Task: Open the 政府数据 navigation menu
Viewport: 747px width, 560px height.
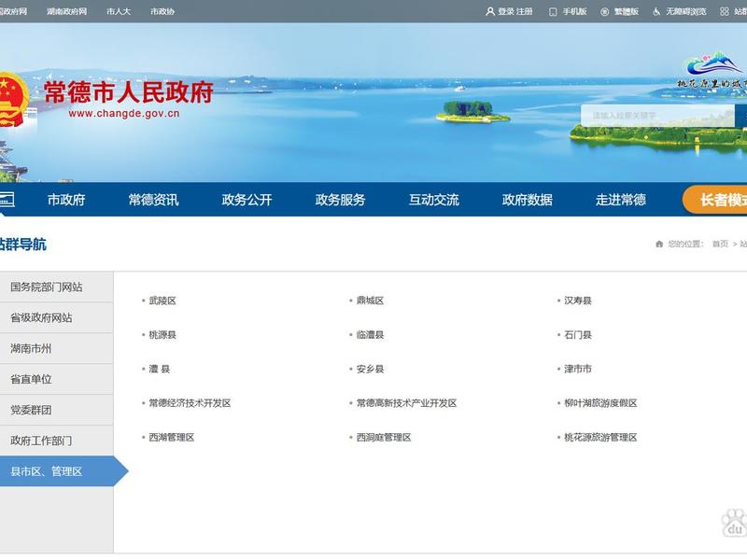Action: pos(528,200)
